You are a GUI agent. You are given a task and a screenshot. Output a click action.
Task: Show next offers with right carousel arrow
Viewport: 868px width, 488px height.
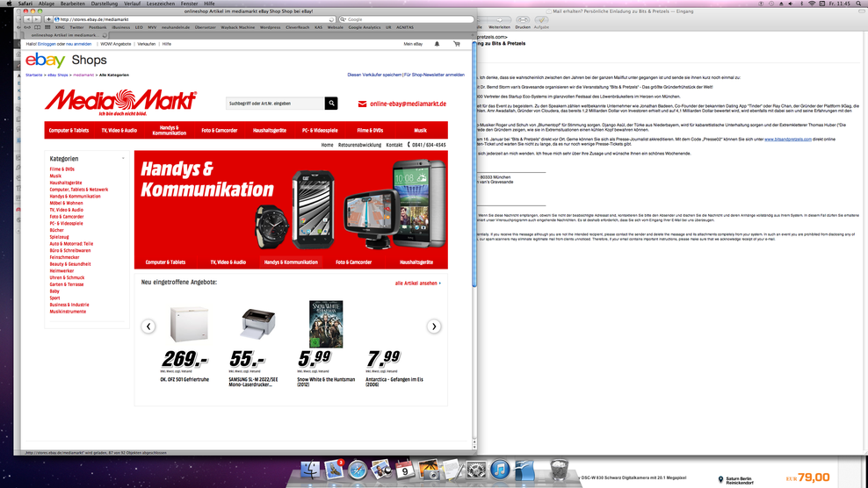click(434, 327)
